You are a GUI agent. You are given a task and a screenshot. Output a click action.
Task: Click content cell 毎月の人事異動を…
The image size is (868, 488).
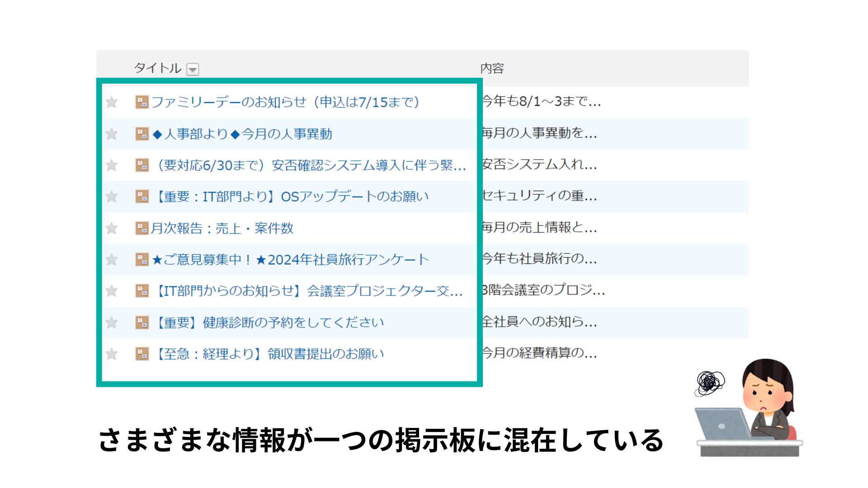[540, 133]
